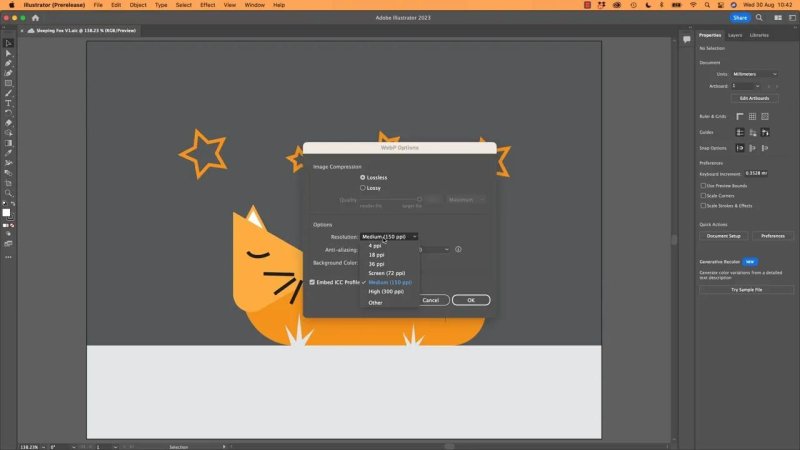Screen dimensions: 800x450
Task: Open macOS Spotlight search icon
Action: [x=707, y=5]
